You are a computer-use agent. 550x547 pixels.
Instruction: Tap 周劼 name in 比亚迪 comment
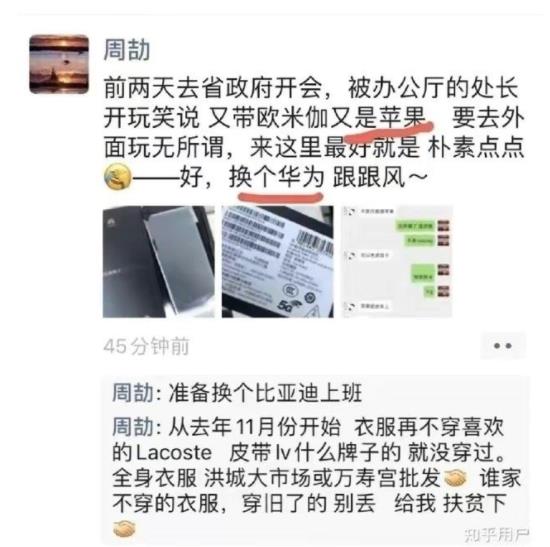[133, 393]
